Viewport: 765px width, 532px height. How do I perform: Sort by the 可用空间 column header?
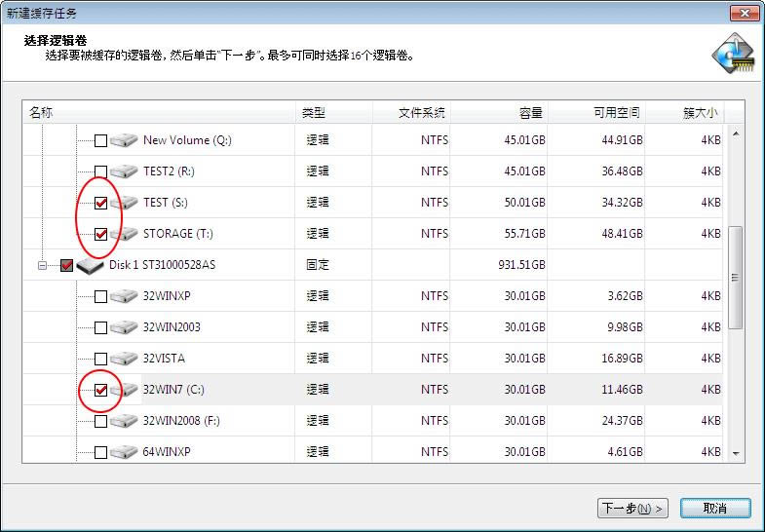coord(596,113)
